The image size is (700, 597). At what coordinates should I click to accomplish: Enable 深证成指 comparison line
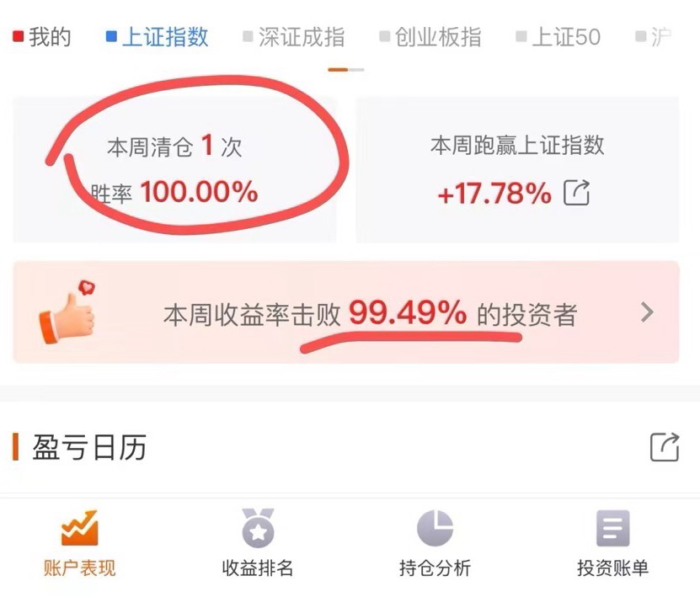point(294,36)
